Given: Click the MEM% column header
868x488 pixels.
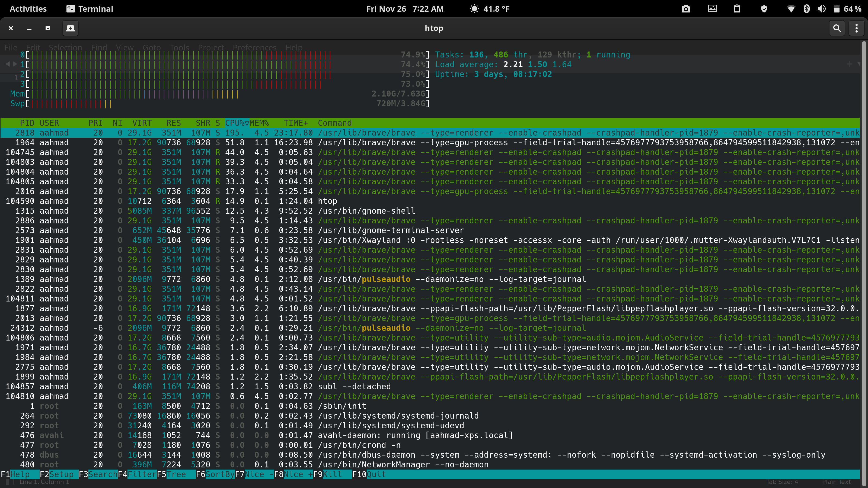Looking at the screenshot, I should tap(260, 123).
